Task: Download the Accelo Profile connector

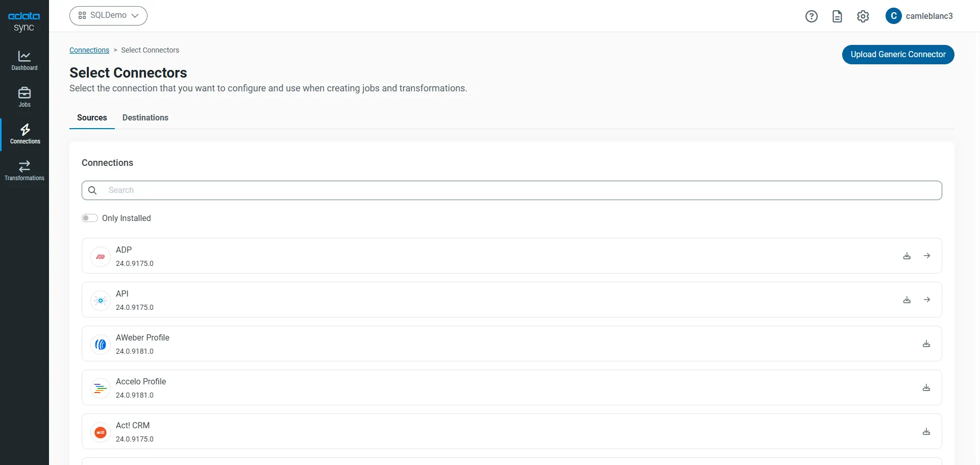Action: [x=926, y=387]
